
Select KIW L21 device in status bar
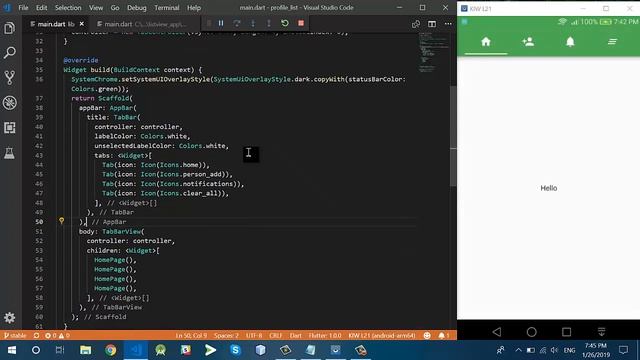pos(382,336)
